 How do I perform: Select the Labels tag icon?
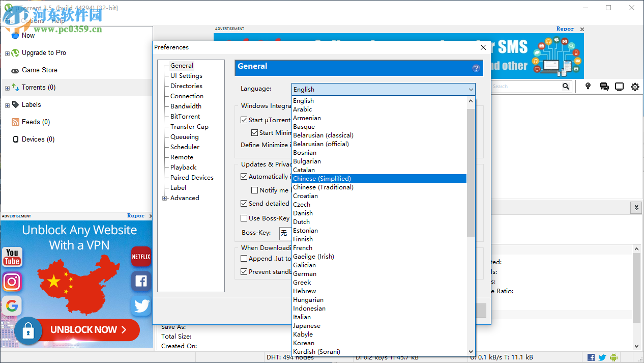(x=15, y=104)
